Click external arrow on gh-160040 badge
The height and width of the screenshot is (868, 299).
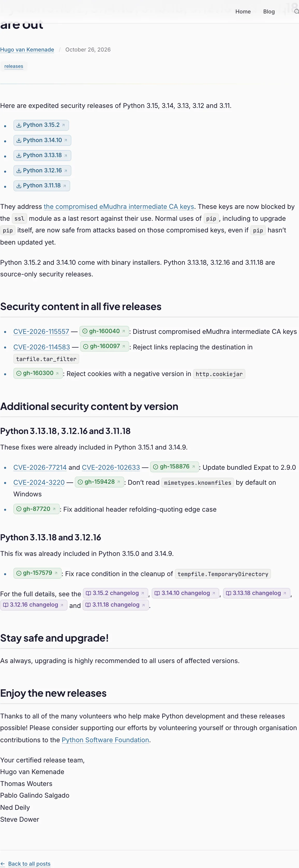[x=124, y=331]
